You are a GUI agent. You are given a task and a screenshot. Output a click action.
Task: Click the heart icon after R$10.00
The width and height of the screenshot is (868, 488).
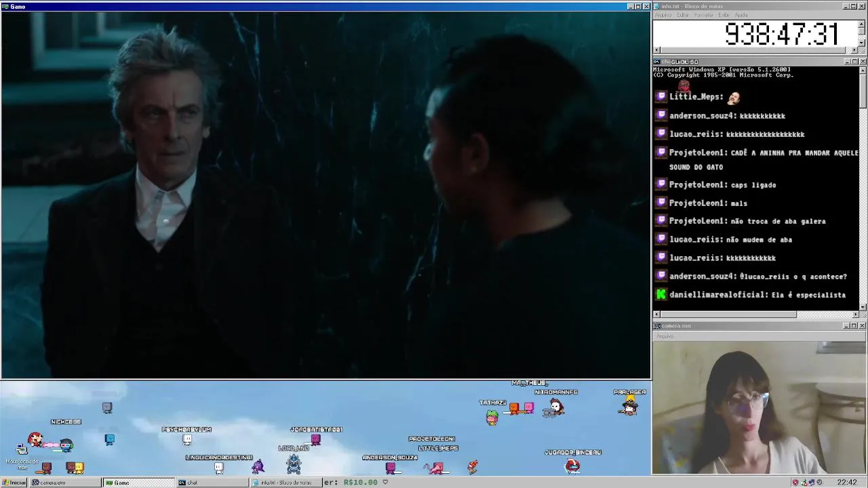click(x=385, y=482)
